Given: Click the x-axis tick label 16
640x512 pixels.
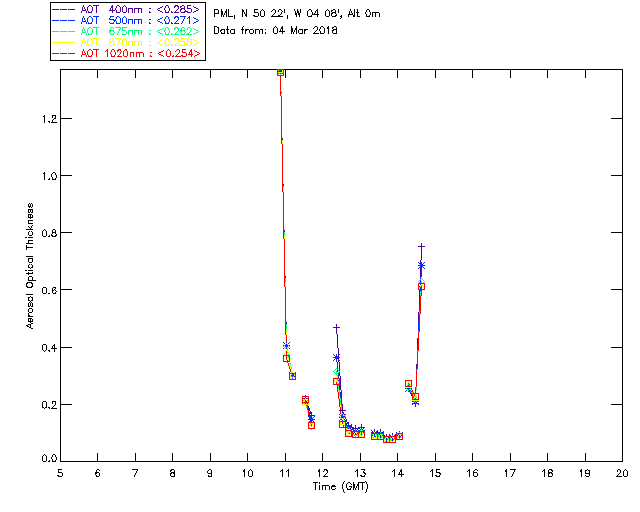Looking at the screenshot, I should (x=473, y=473).
